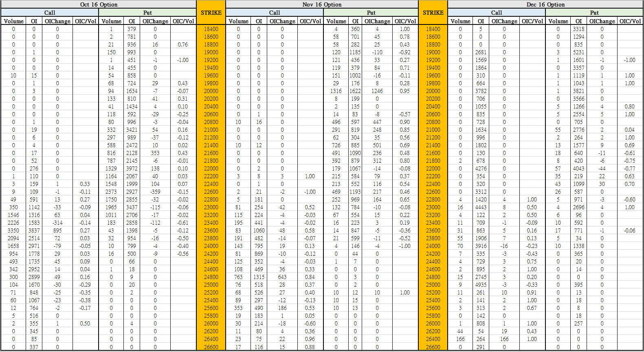The image size is (644, 352).
Task: Select Nov Put volume cell showing 1316
Action: 336,91
